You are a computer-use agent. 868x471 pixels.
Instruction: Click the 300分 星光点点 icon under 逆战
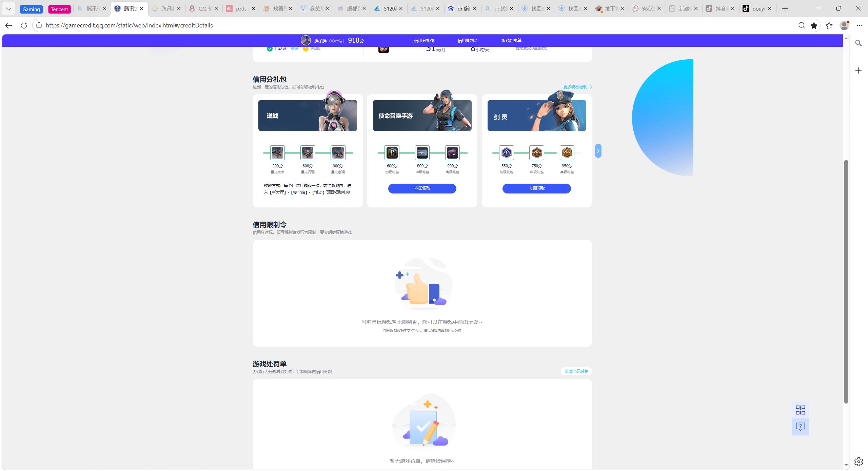[x=277, y=153]
